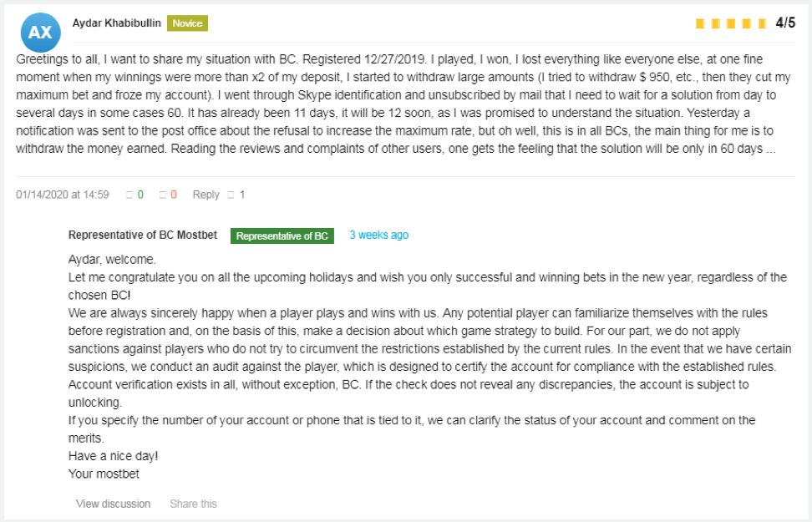The height and width of the screenshot is (522, 812).
Task: Click the 01/14/2020 at 14:59 date
Action: (x=62, y=195)
